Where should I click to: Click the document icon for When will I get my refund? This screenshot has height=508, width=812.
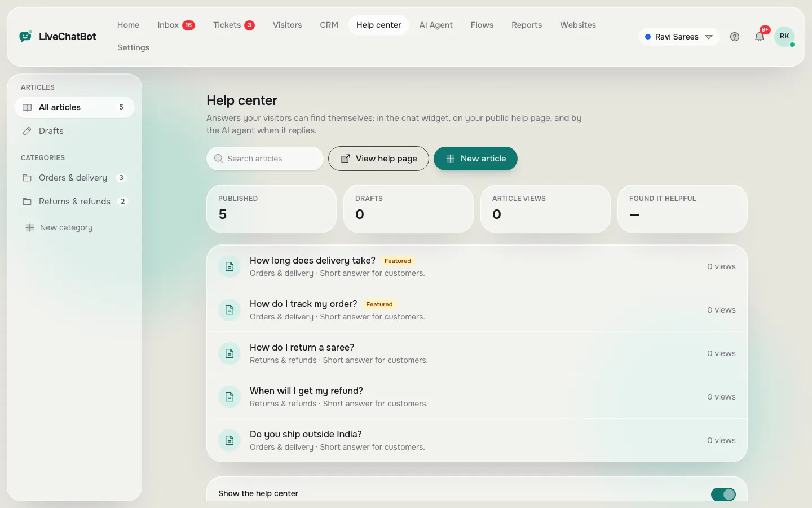230,397
